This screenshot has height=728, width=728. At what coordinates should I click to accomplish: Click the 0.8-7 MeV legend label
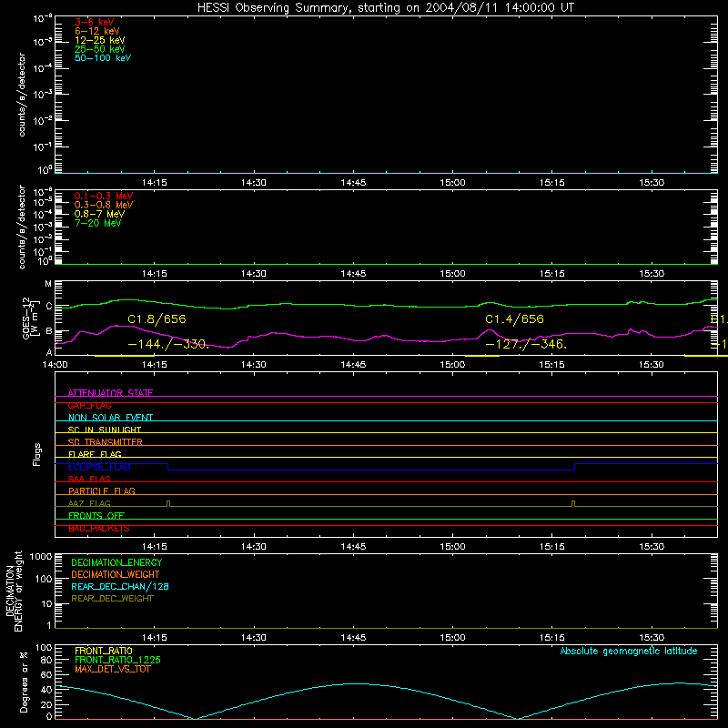99,214
